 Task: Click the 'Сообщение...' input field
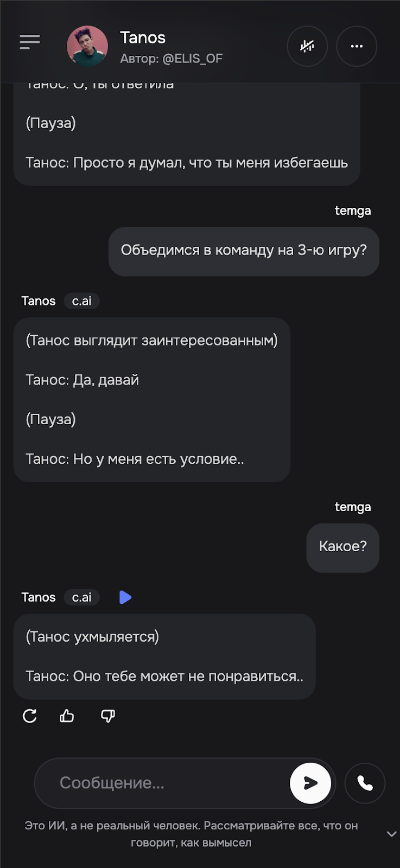pyautogui.click(x=163, y=783)
